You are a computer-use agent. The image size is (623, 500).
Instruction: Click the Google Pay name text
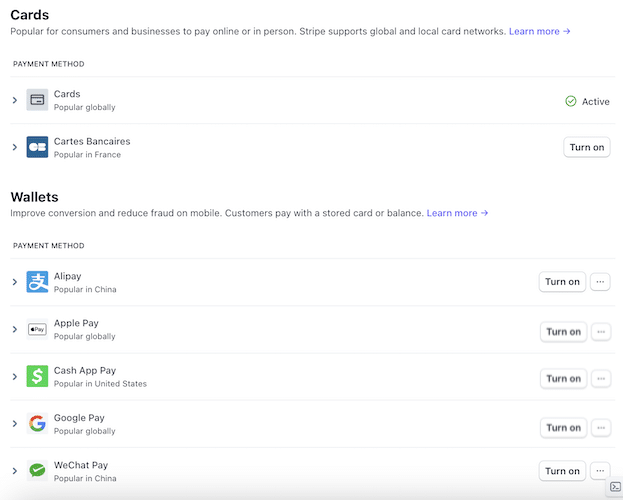pos(79,418)
